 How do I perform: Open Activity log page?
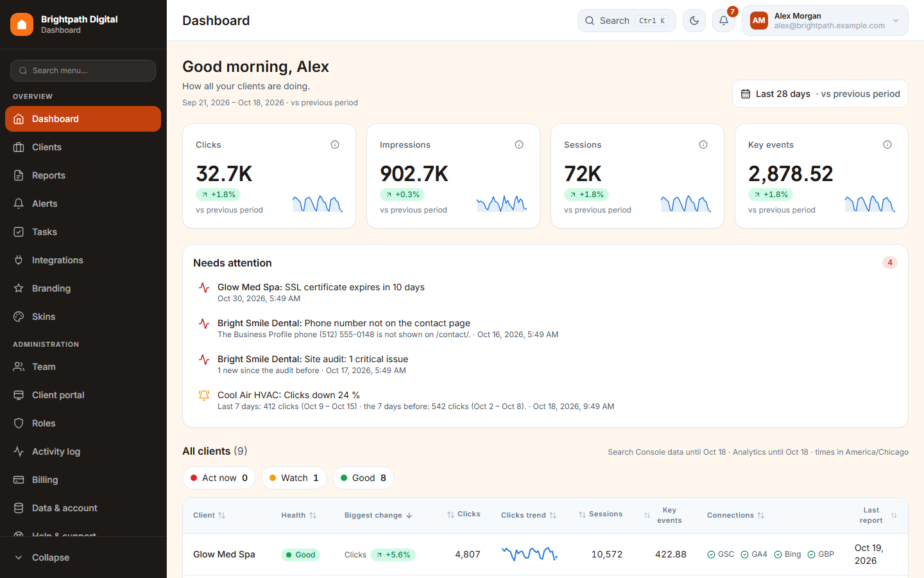click(x=83, y=451)
